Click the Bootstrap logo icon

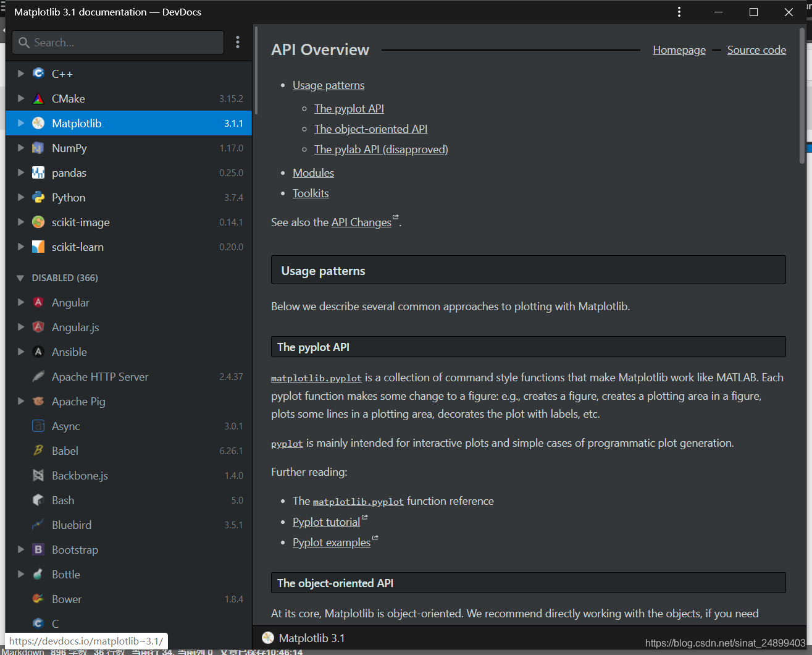point(38,549)
